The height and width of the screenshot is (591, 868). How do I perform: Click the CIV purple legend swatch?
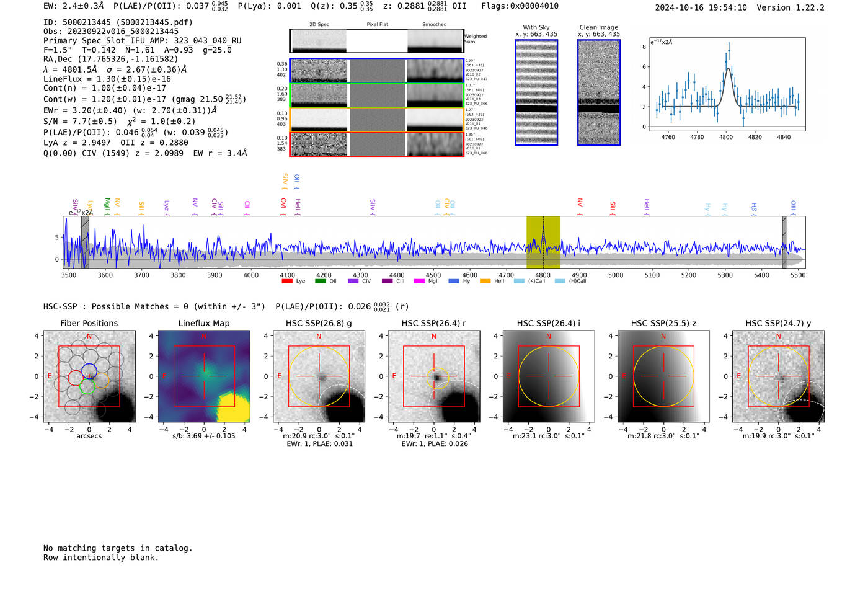tap(353, 282)
